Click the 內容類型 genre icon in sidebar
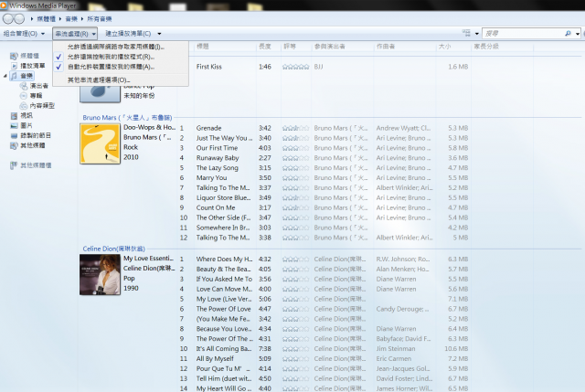 pyautogui.click(x=24, y=106)
